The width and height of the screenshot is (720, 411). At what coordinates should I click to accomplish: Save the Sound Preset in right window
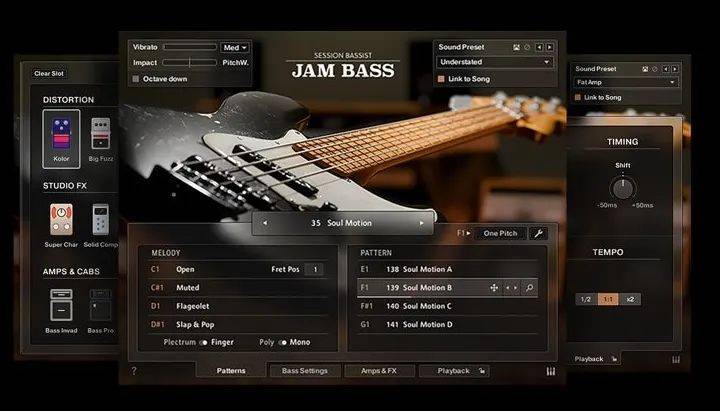pos(645,69)
